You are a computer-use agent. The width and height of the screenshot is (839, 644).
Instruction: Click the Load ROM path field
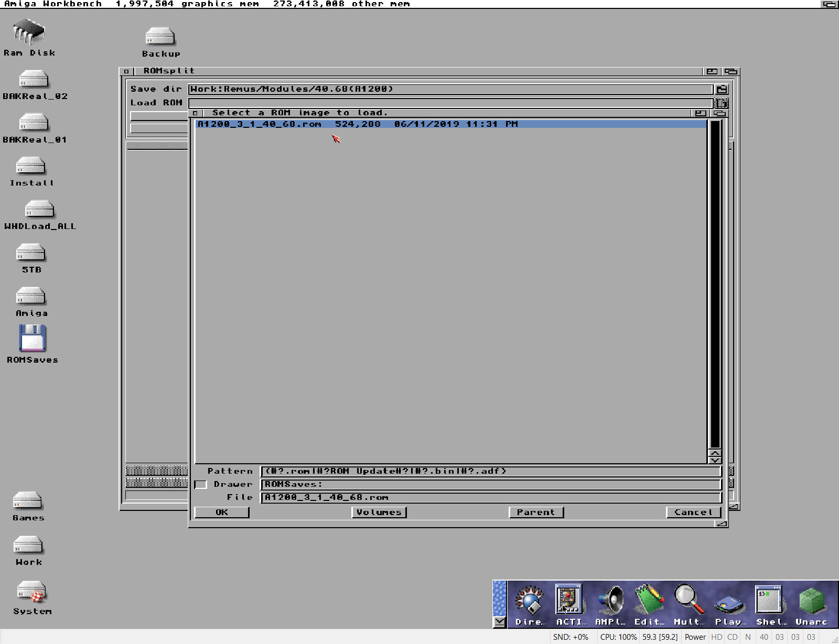[451, 103]
